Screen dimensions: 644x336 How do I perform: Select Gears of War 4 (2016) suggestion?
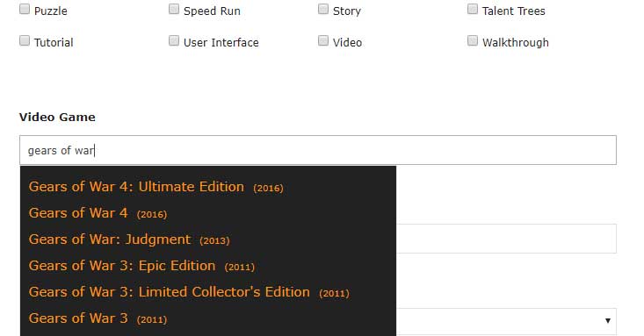[98, 213]
